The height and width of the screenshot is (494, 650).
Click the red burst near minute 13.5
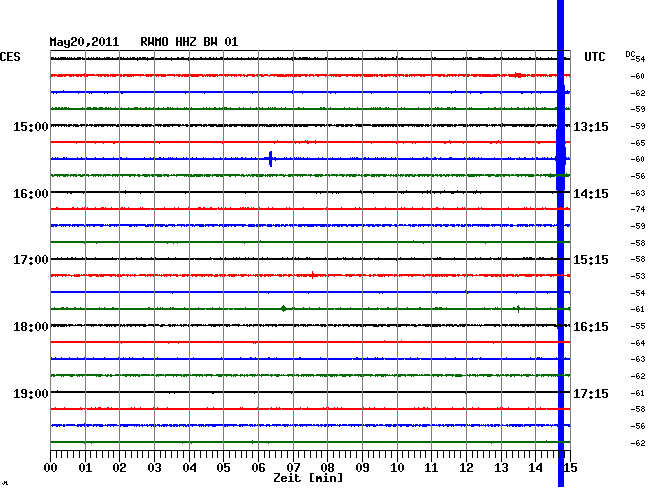click(518, 75)
